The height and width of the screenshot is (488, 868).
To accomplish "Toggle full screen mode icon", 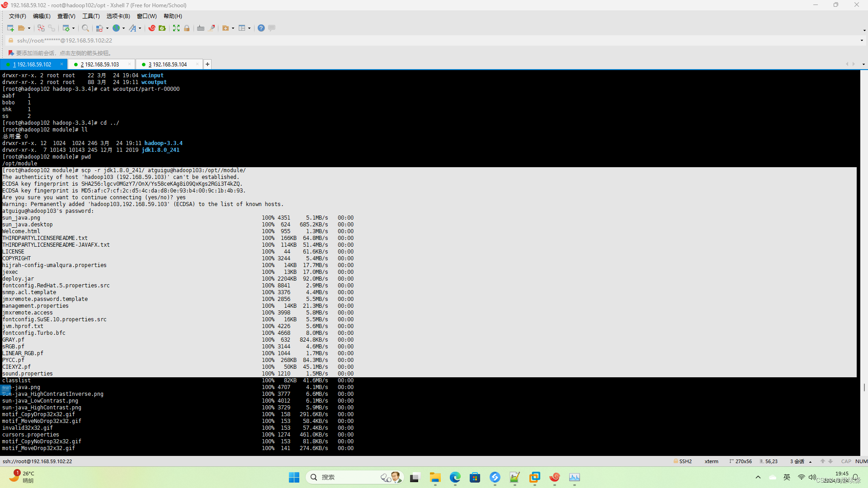I will pyautogui.click(x=176, y=28).
